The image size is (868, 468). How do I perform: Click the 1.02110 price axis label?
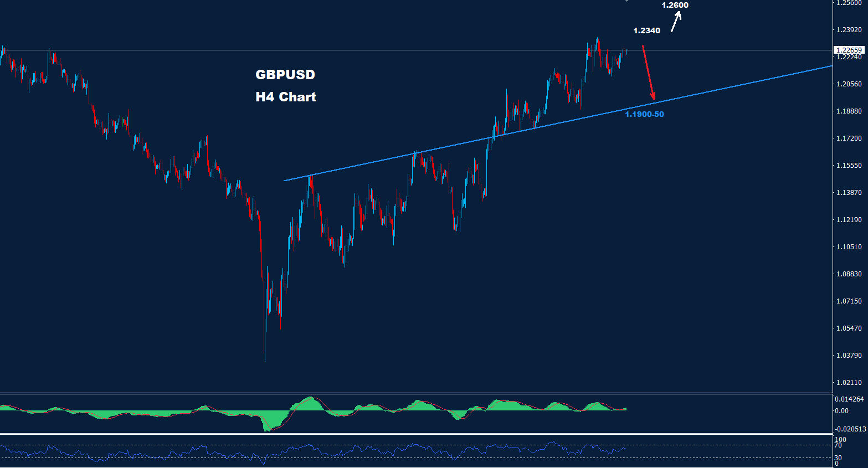[849, 383]
